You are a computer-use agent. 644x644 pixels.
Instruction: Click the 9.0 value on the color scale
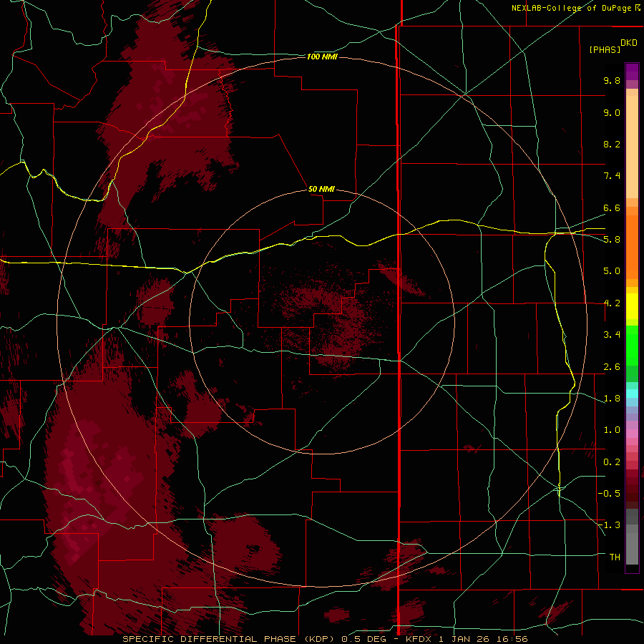click(612, 112)
